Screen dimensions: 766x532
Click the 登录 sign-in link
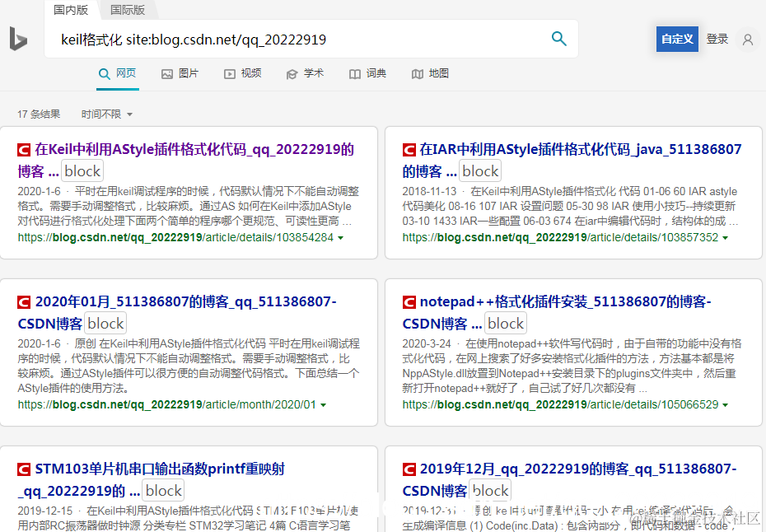717,39
